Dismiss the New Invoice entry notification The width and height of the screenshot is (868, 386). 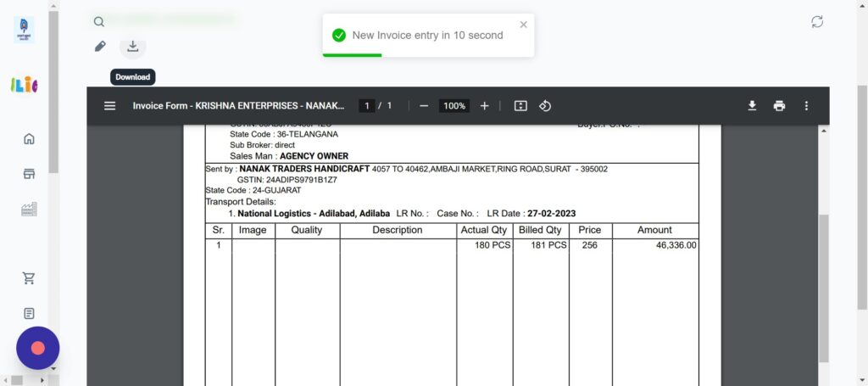523,25
